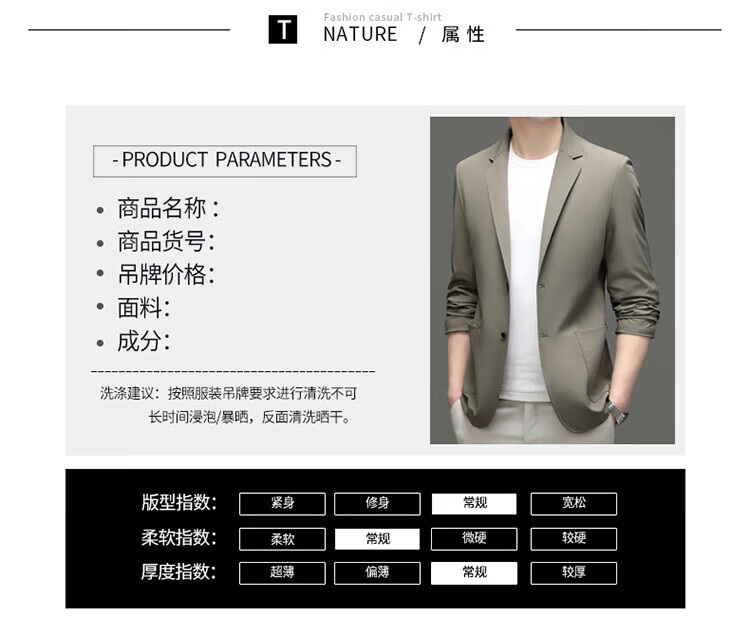Click the NATURE / 属性 heading
Image resolution: width=750 pixels, height=636 pixels.
404,34
